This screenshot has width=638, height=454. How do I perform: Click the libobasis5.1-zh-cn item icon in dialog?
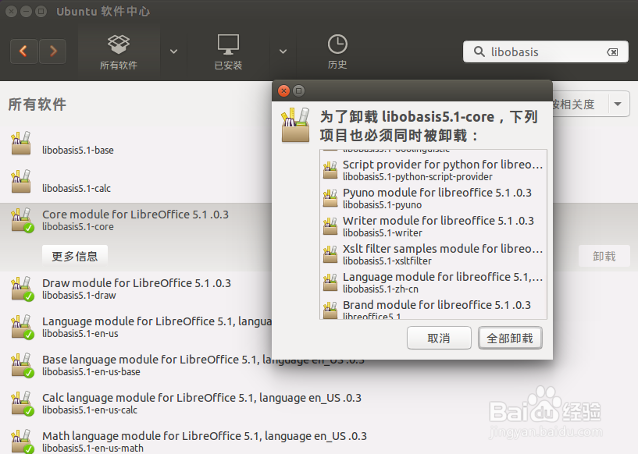click(x=330, y=283)
